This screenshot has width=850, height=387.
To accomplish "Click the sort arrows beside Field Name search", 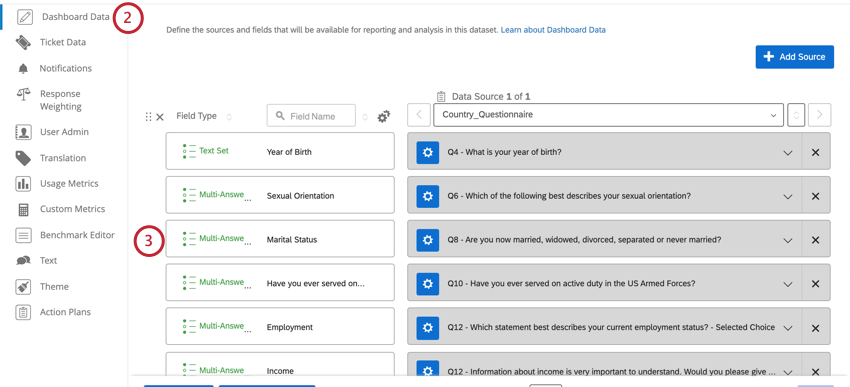I will point(365,117).
